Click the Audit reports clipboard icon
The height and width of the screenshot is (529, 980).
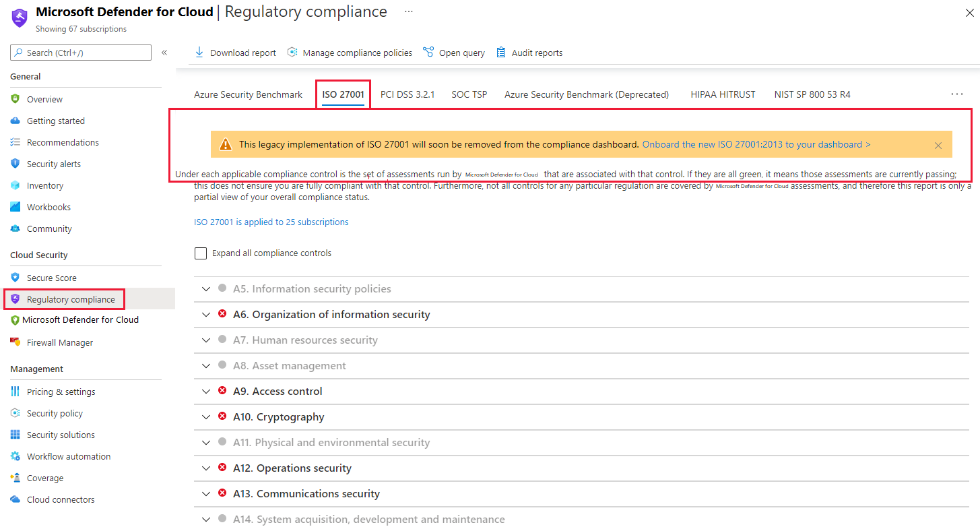tap(501, 53)
